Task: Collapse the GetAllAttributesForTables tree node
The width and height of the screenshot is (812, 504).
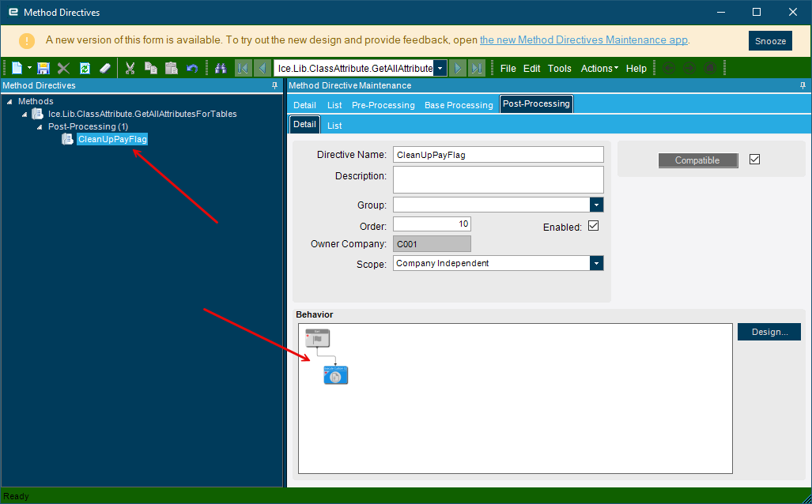Action: click(x=25, y=115)
